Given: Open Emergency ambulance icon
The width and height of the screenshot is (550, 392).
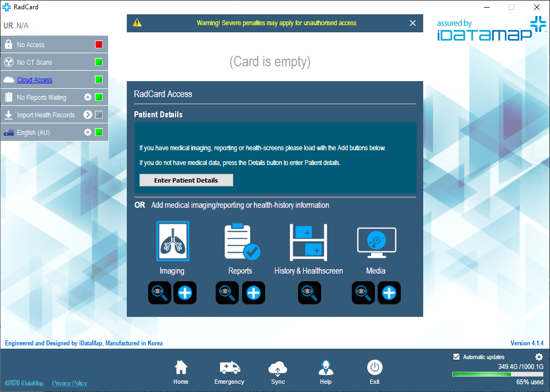Looking at the screenshot, I should click(229, 373).
